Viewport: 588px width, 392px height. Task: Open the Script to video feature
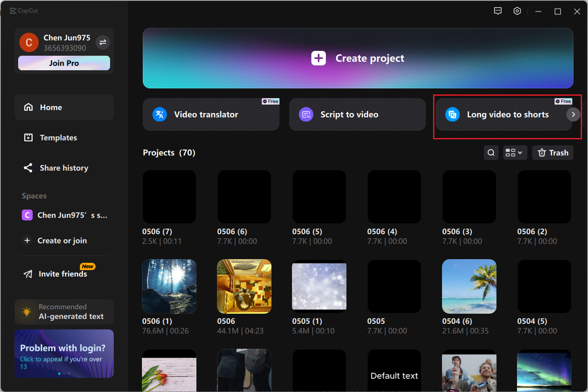349,114
